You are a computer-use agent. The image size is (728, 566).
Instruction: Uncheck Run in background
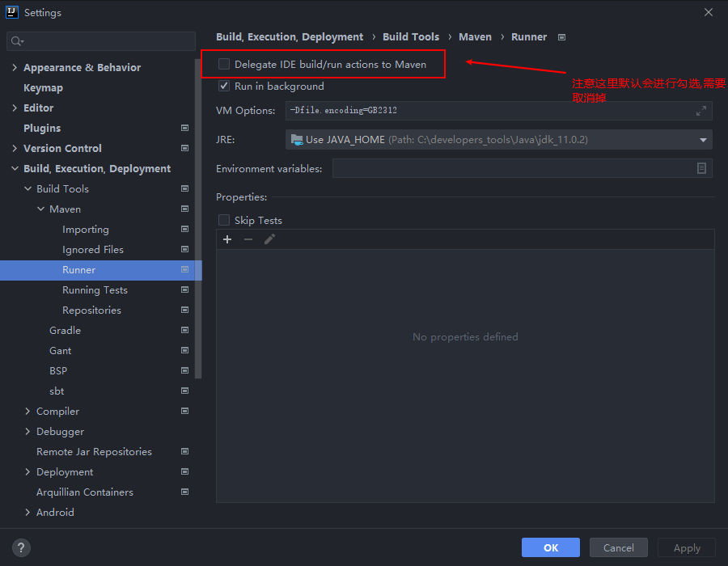click(x=224, y=86)
